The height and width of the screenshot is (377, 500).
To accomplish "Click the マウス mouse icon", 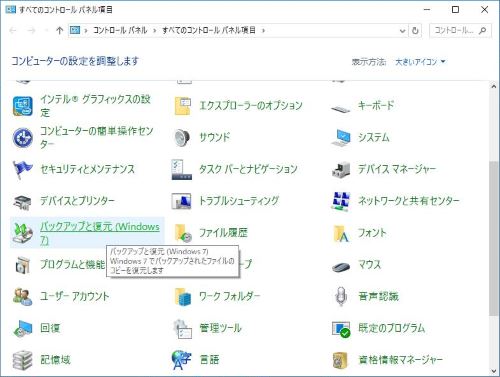I will point(341,266).
